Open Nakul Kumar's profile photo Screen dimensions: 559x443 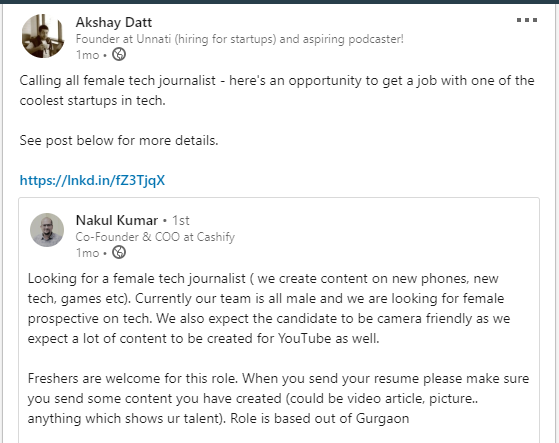47,230
